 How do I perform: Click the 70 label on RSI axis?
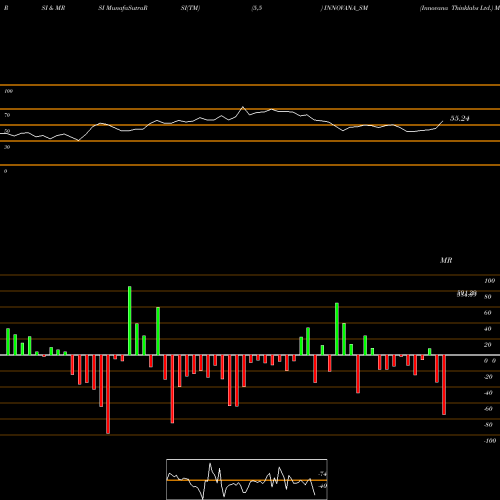click(7, 115)
